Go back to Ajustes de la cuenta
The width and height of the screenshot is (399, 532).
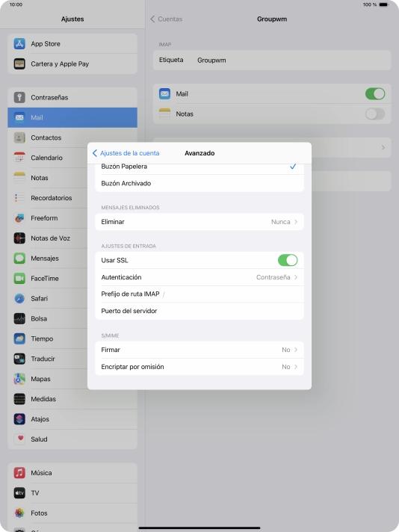pos(126,153)
